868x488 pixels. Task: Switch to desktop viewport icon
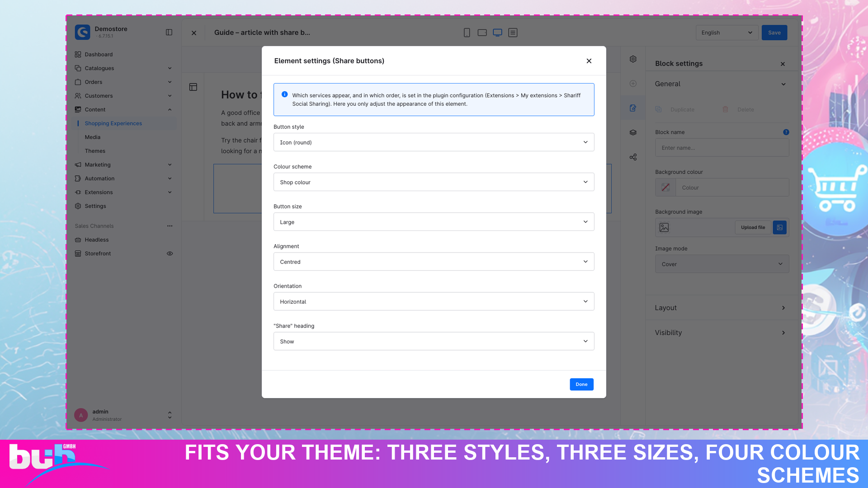pyautogui.click(x=497, y=33)
